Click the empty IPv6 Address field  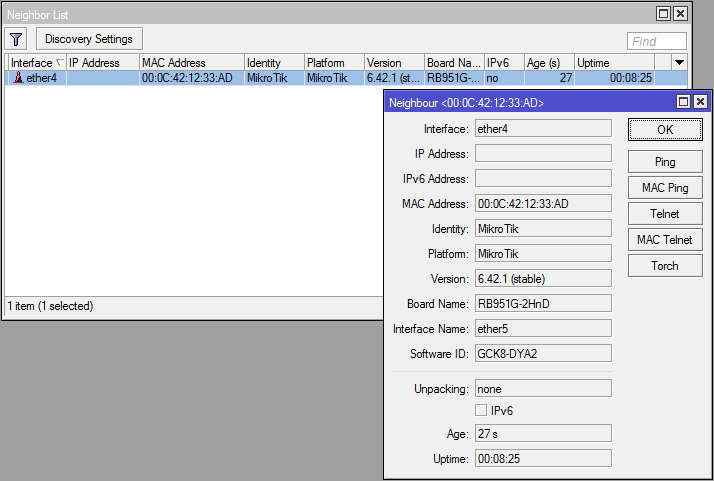point(543,179)
